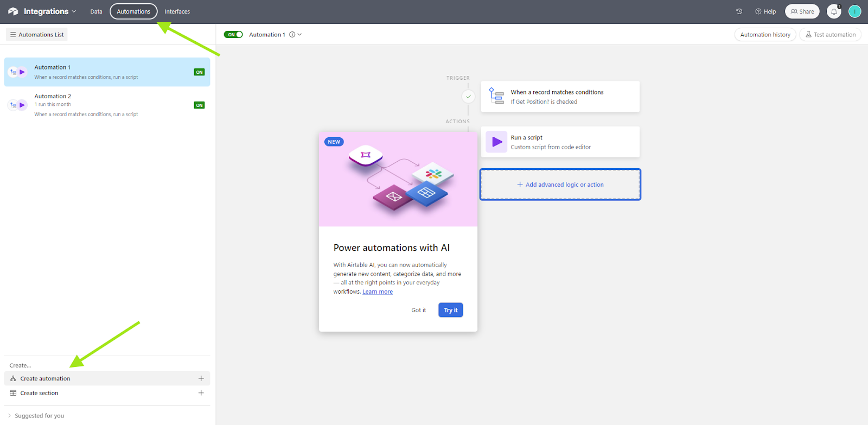Viewport: 868px width, 425px height.
Task: Click plus icon beside Create automation
Action: point(201,378)
